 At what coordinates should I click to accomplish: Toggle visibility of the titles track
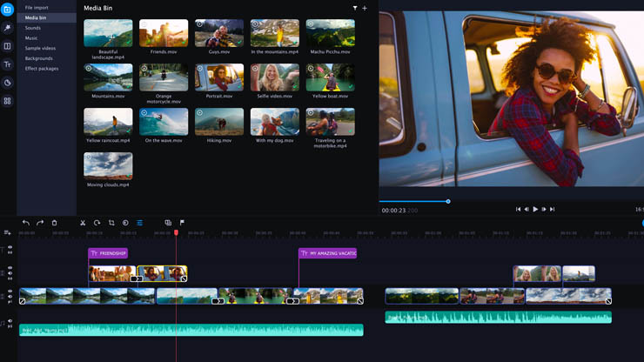10,248
